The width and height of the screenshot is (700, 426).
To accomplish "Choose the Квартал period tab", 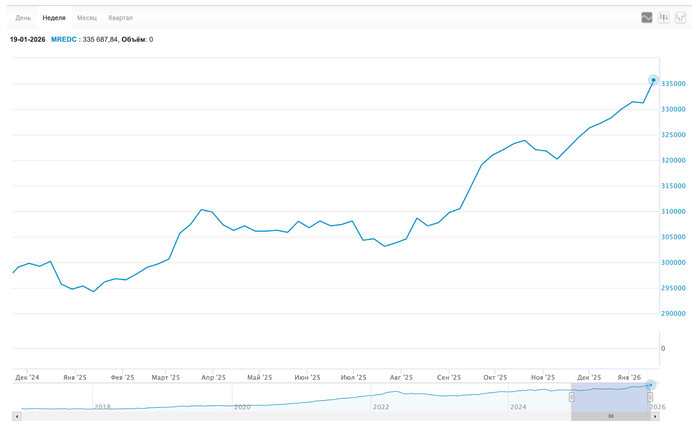I will pos(120,18).
